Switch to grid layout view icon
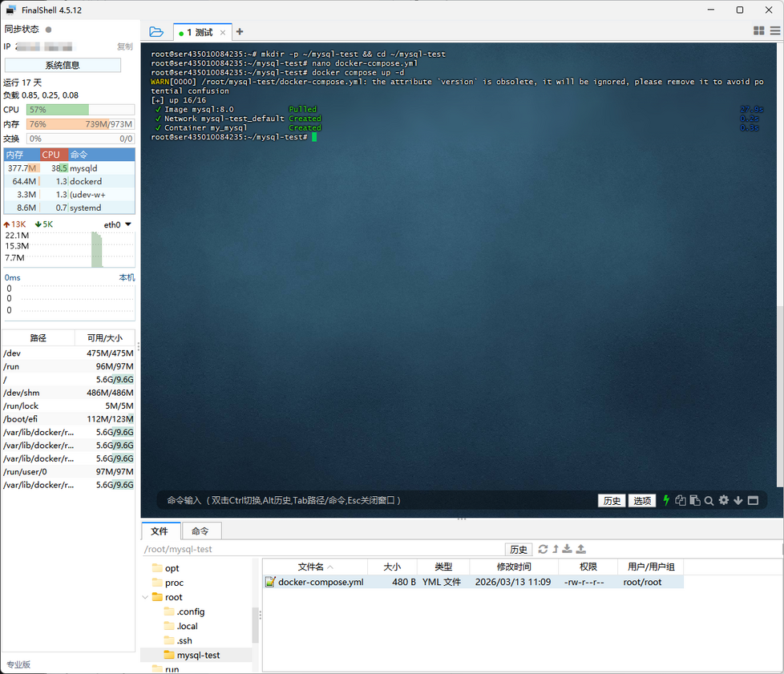 click(759, 31)
